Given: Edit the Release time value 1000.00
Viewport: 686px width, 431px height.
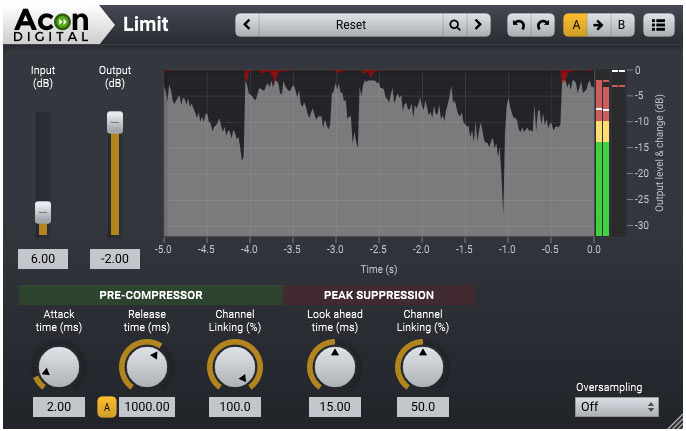Looking at the screenshot, I should [147, 407].
